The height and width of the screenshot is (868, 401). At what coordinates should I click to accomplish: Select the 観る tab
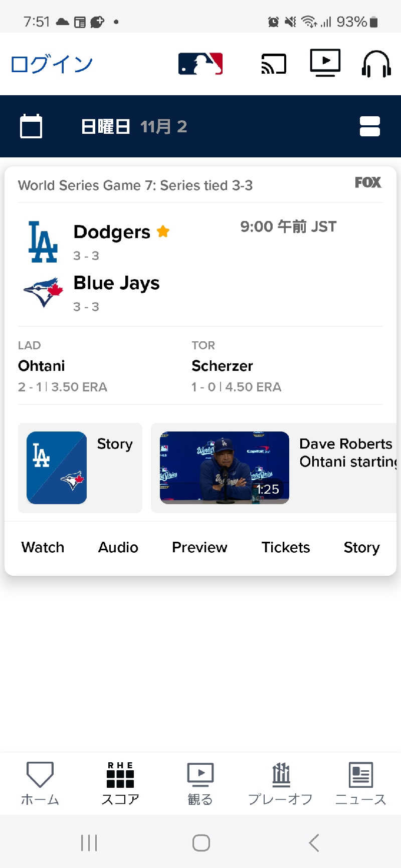(x=200, y=783)
